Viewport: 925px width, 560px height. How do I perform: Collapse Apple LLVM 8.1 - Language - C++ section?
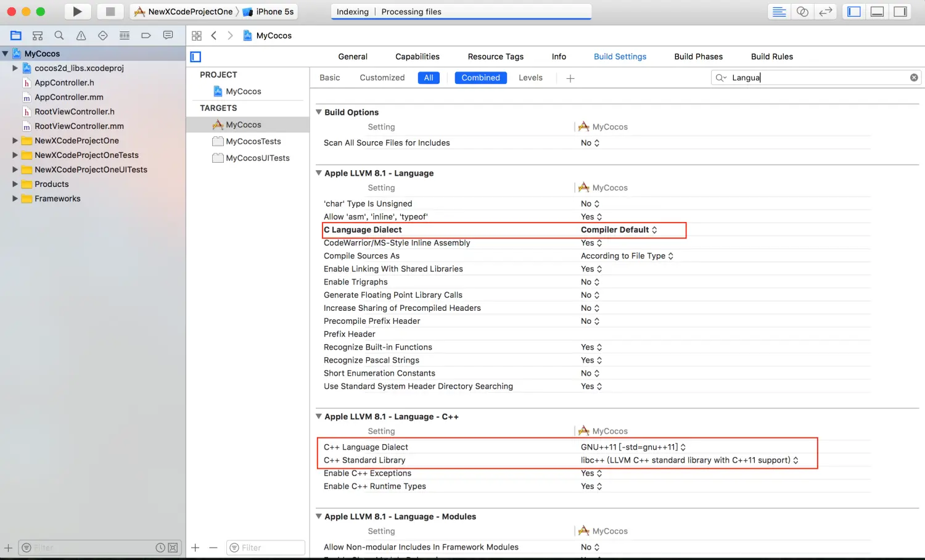(319, 417)
